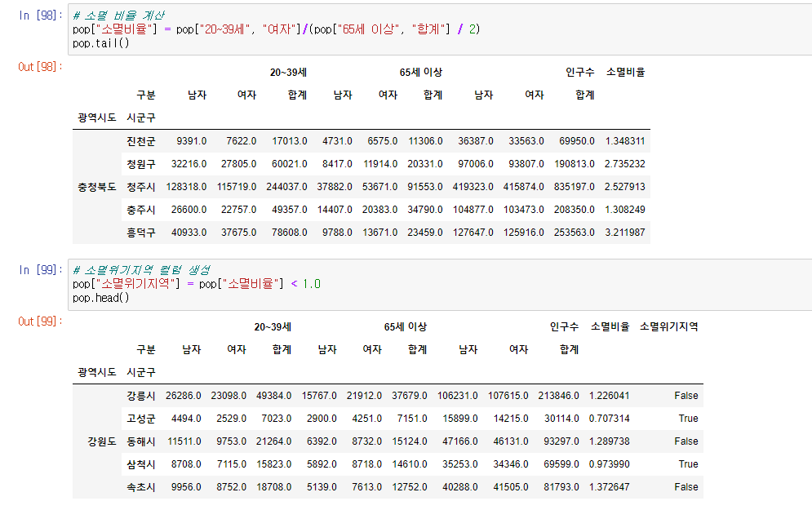Click the False value in 속초시 row

(686, 487)
